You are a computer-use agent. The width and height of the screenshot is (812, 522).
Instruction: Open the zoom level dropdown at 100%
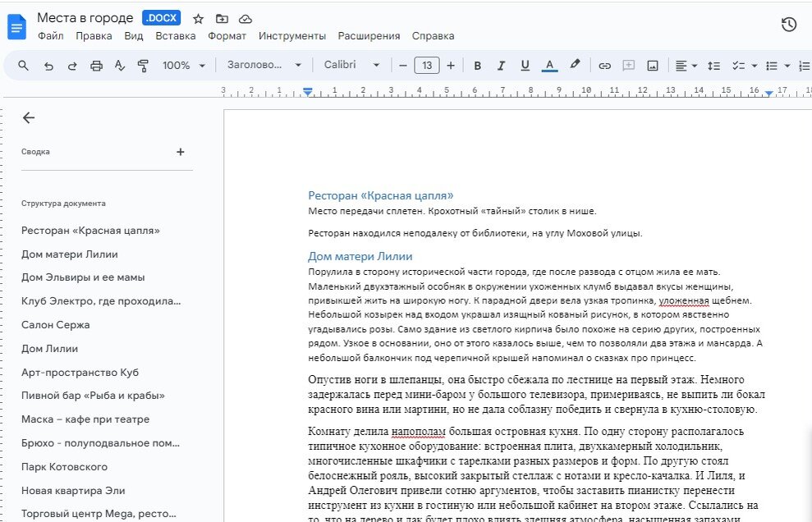tap(184, 66)
